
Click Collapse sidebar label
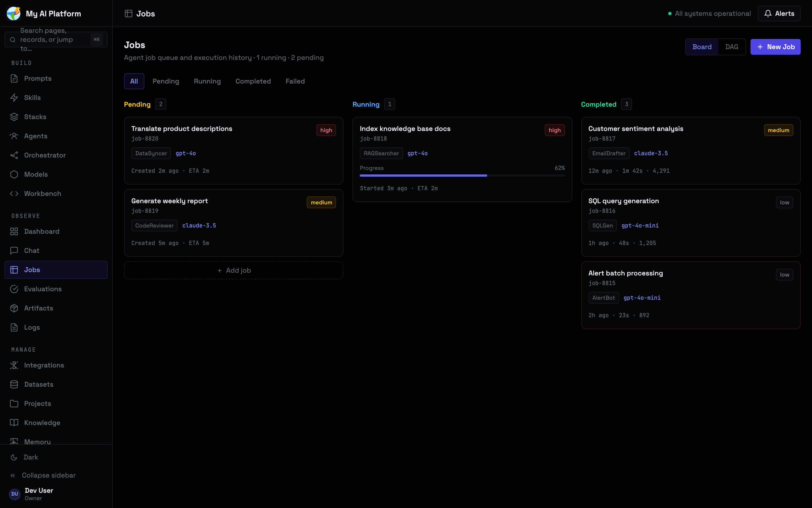pyautogui.click(x=49, y=475)
